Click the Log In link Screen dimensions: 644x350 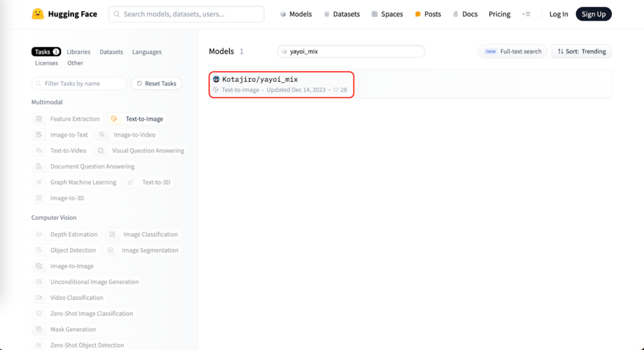click(558, 14)
